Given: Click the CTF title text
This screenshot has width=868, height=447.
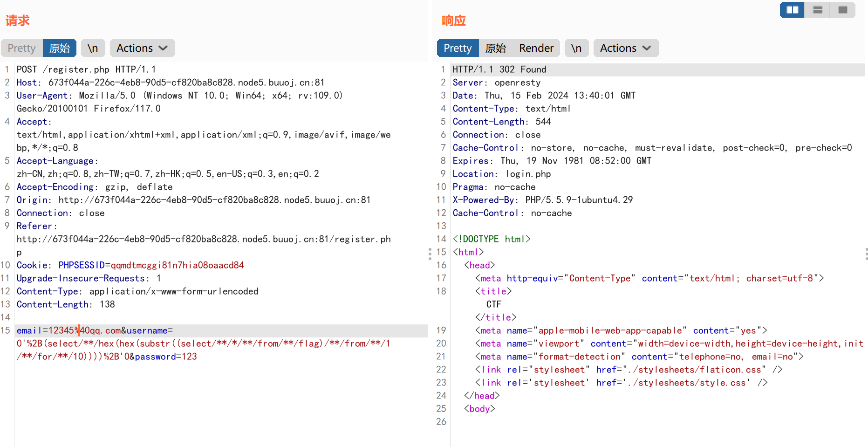Looking at the screenshot, I should [494, 304].
